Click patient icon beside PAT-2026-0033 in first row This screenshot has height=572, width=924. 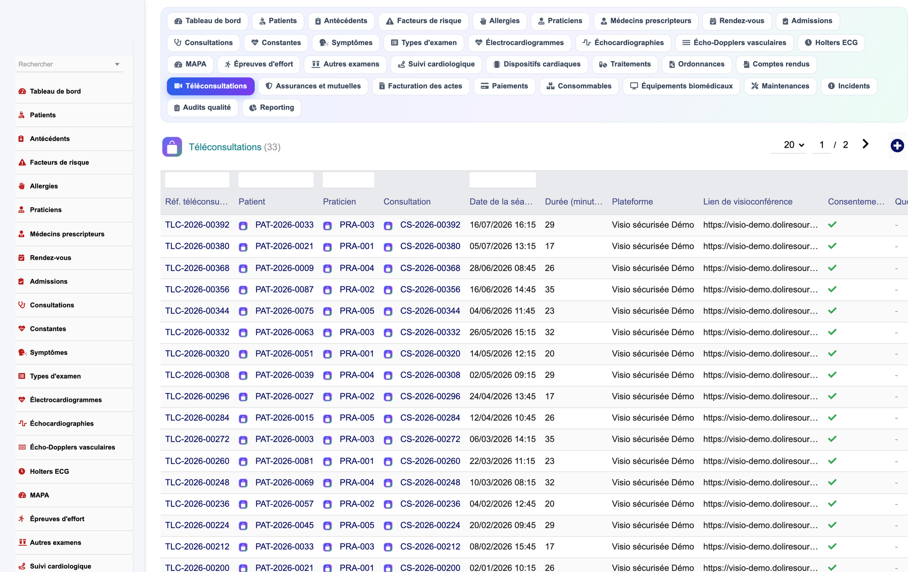click(243, 226)
